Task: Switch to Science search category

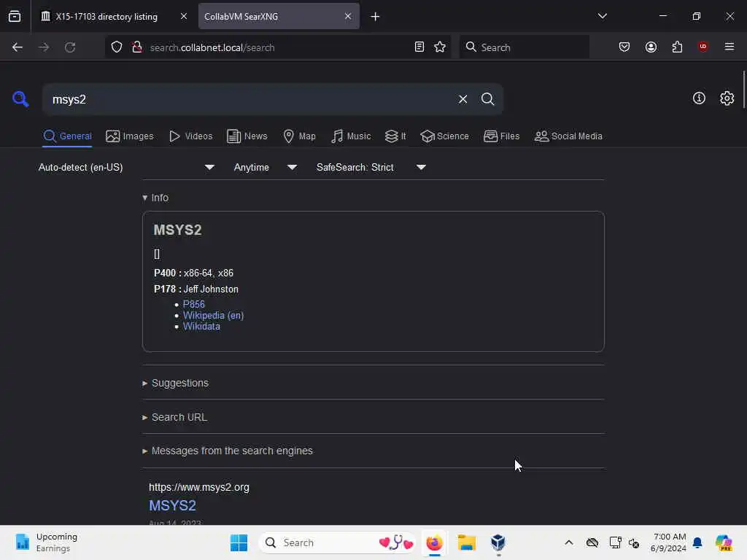Action: [x=444, y=136]
